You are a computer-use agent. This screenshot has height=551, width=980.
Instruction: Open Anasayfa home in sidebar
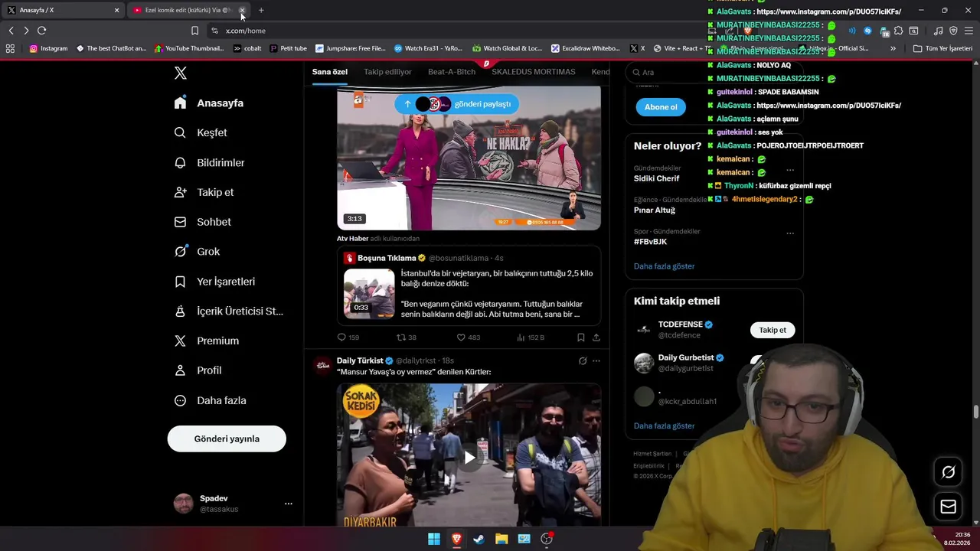209,103
